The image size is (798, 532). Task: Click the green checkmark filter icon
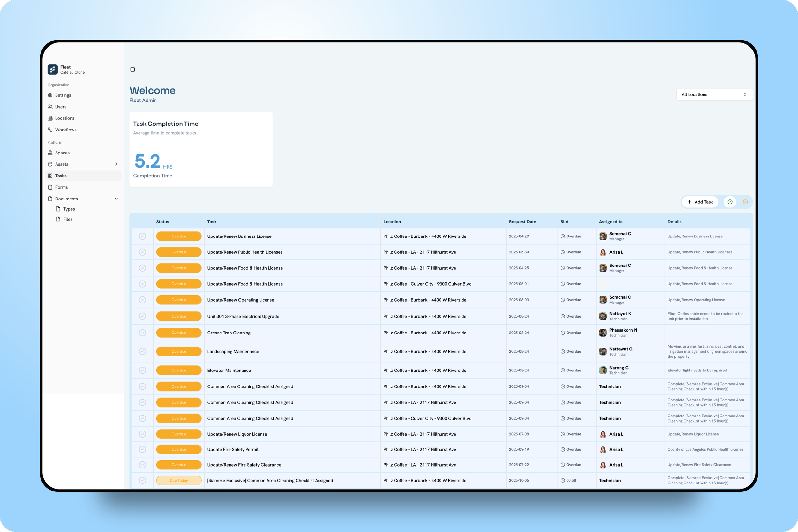730,202
